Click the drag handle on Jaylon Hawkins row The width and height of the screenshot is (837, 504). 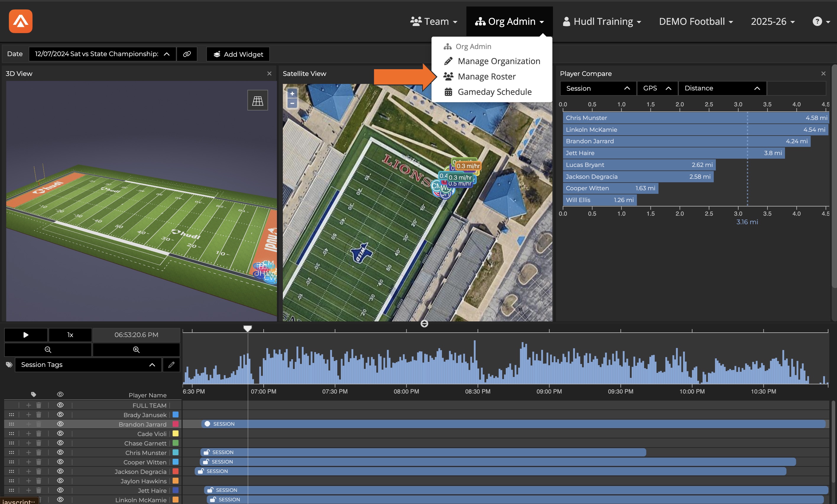pos(12,481)
